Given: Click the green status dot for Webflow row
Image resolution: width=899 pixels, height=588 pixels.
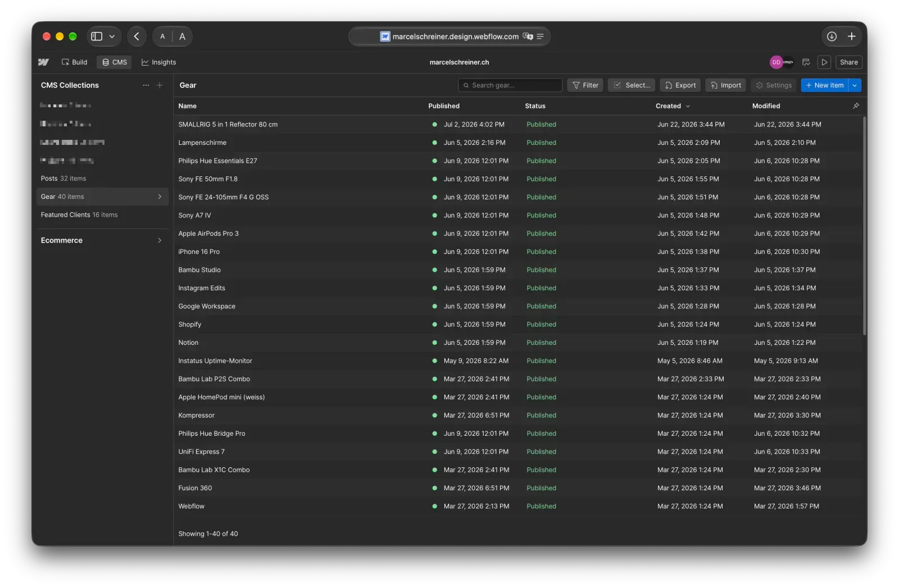Looking at the screenshot, I should click(x=434, y=506).
